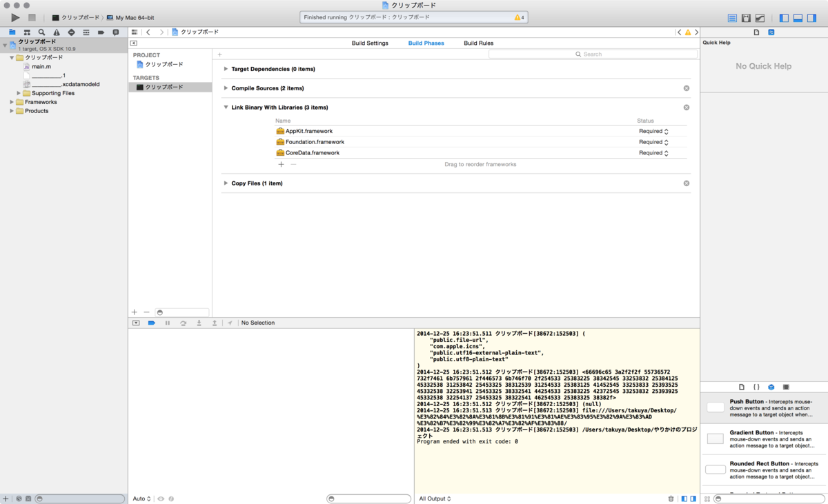Show the Media library icon
This screenshot has height=504, width=828.
point(786,387)
